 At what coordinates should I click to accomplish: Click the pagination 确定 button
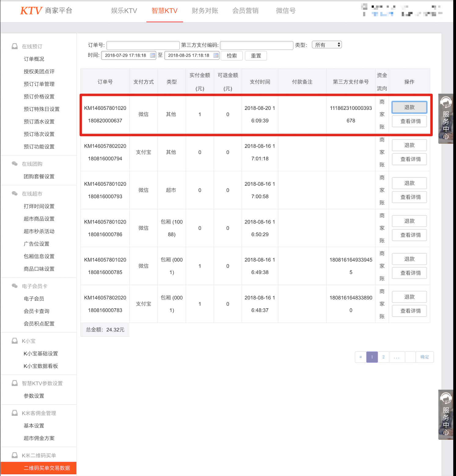click(425, 357)
